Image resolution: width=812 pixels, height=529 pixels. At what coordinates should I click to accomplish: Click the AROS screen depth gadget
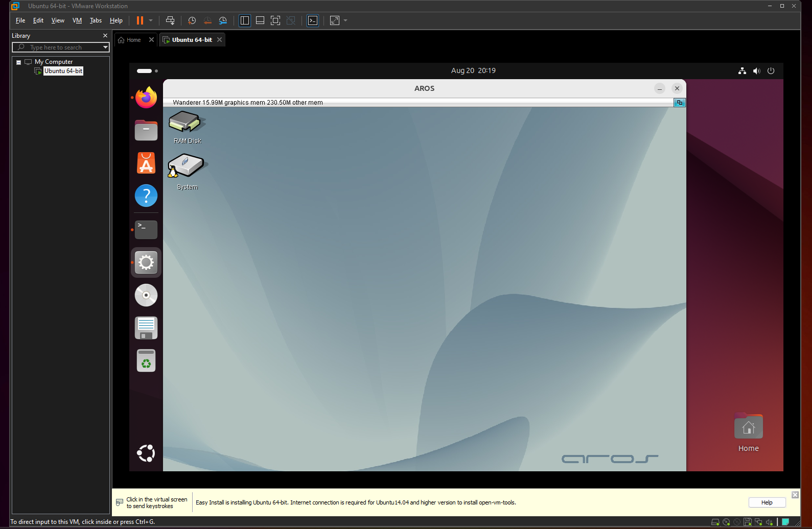pyautogui.click(x=679, y=103)
